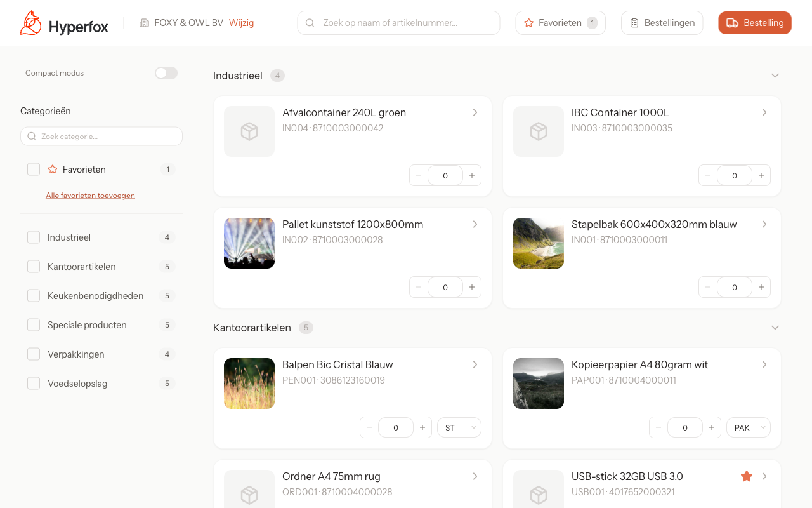The image size is (812, 508).
Task: Toggle the Compact modus switch
Action: click(166, 73)
